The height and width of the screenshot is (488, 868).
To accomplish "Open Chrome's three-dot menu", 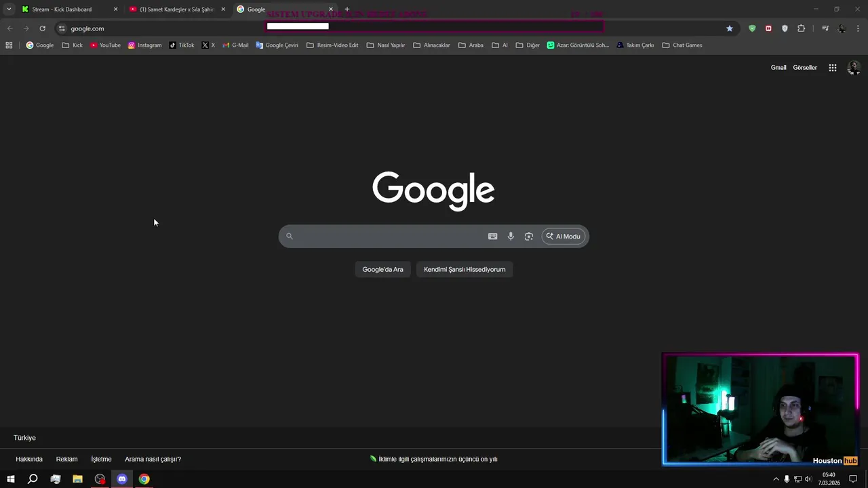I will (x=859, y=28).
